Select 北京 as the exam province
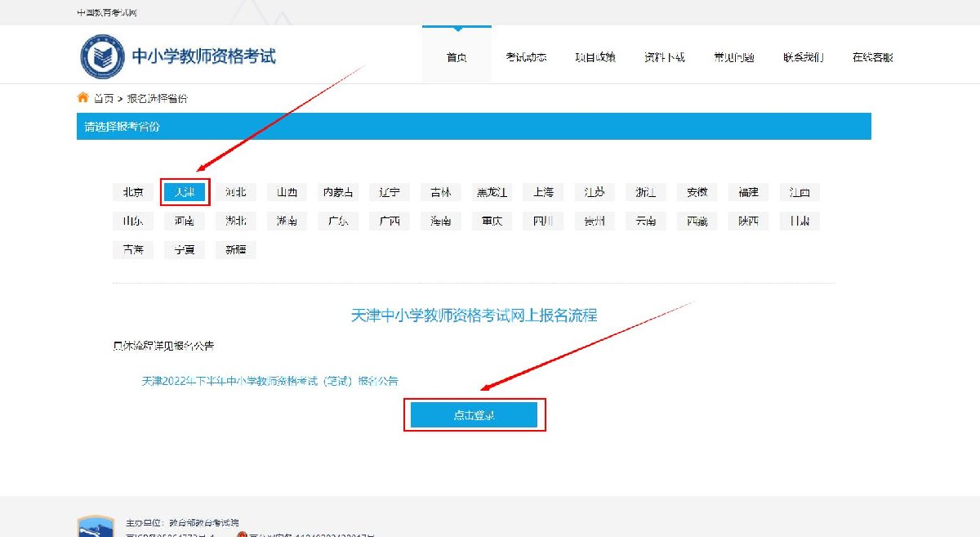Screen dimensions: 980x537 [133, 192]
